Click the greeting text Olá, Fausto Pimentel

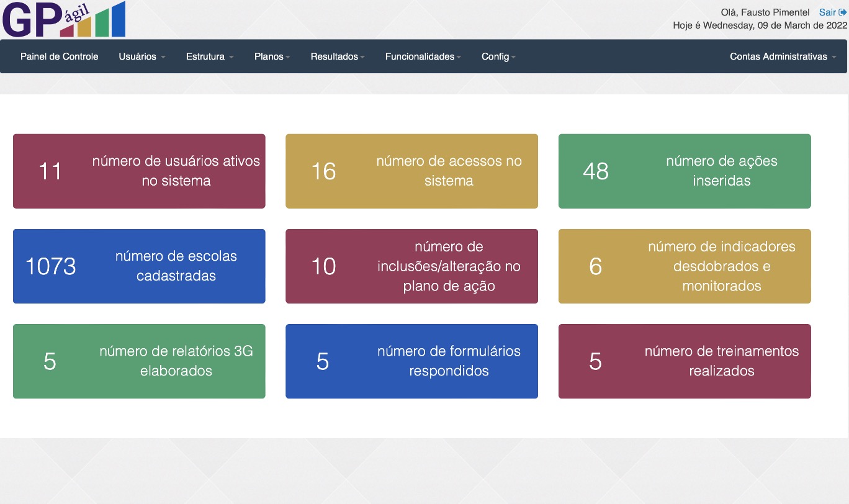pos(765,12)
